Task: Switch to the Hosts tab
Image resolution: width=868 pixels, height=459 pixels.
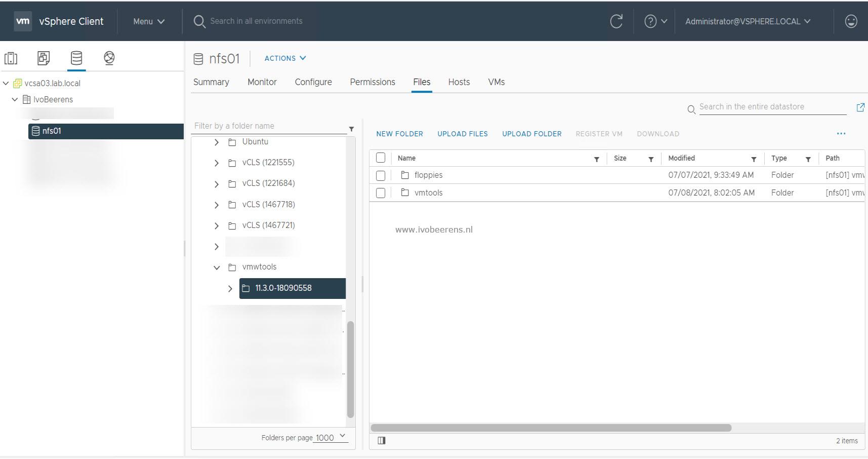Action: (x=459, y=82)
